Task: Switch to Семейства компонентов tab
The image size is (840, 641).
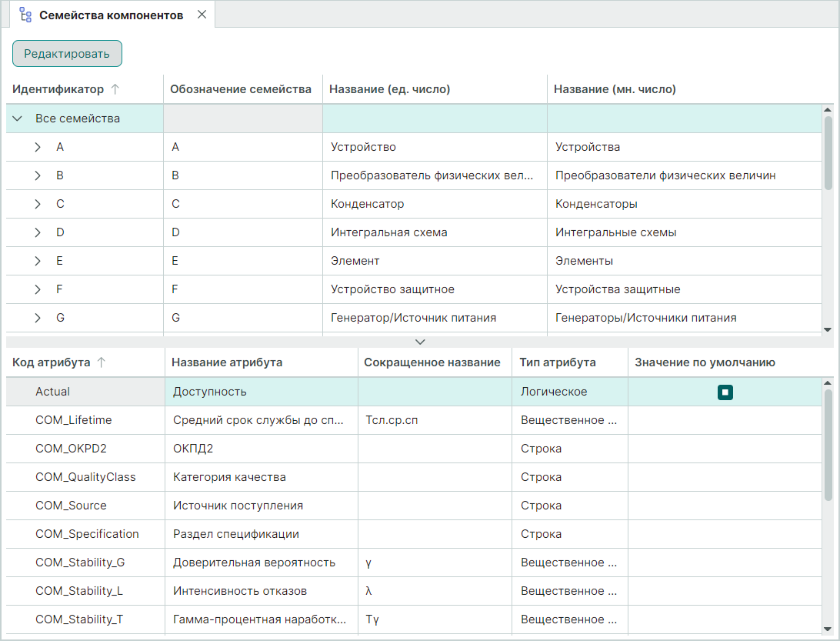Action: point(111,15)
